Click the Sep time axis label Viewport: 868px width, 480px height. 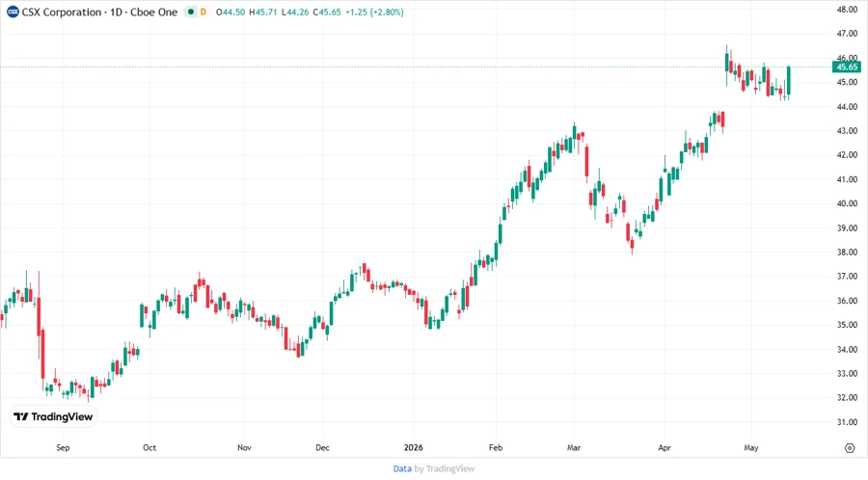63,448
